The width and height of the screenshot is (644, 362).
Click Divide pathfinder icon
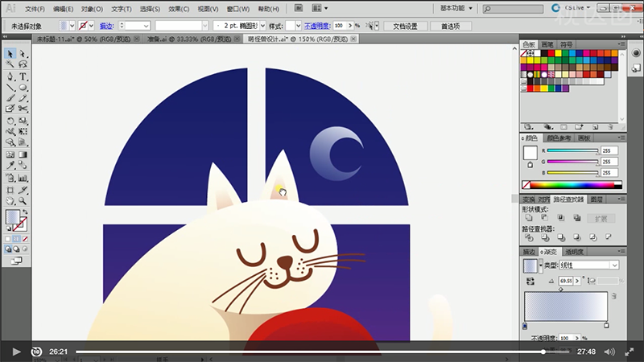pos(529,237)
